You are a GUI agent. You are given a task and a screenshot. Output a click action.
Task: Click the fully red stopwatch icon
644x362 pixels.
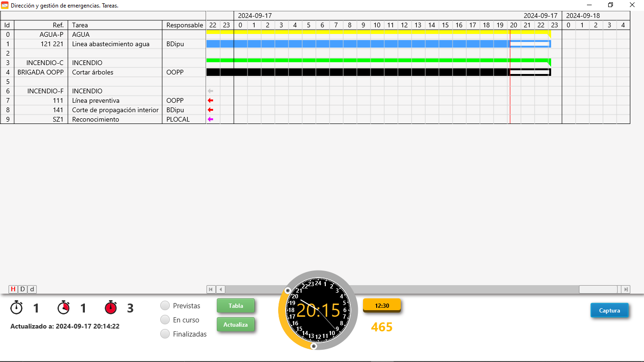click(111, 307)
